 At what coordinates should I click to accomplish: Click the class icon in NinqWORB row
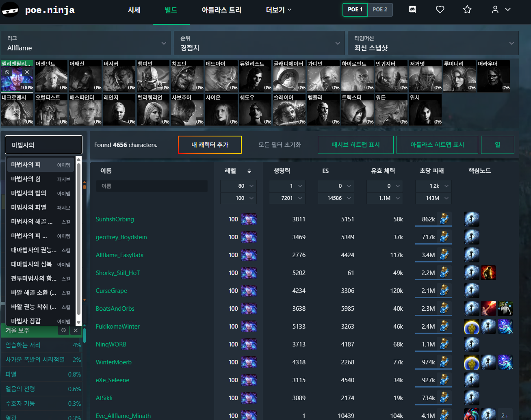249,344
